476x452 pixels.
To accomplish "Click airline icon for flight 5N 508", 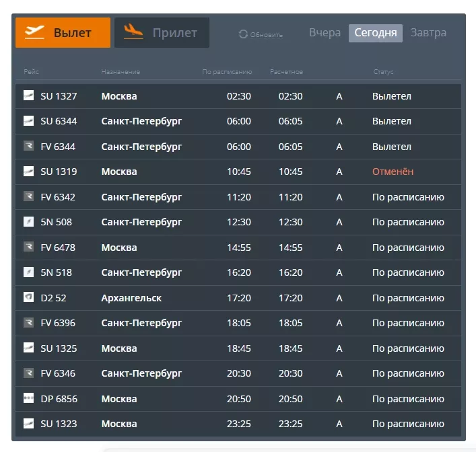I will point(28,221).
